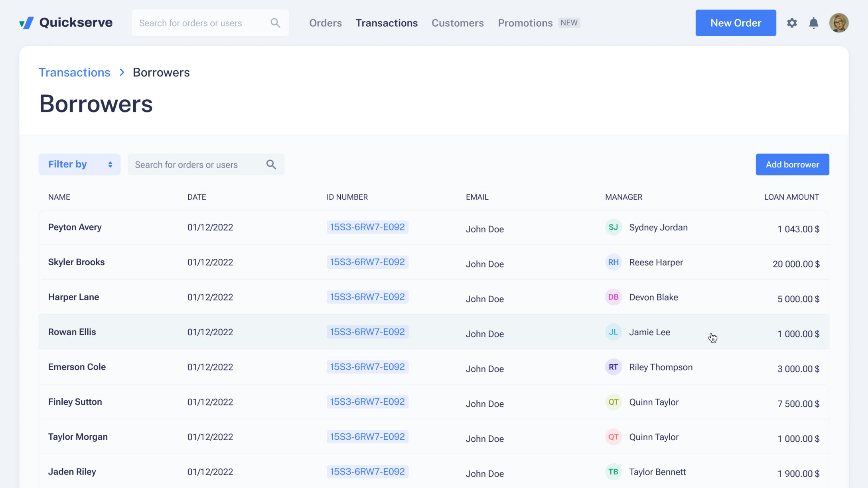Click Peyton Avery's ID number link
This screenshot has width=868, height=488.
click(367, 227)
